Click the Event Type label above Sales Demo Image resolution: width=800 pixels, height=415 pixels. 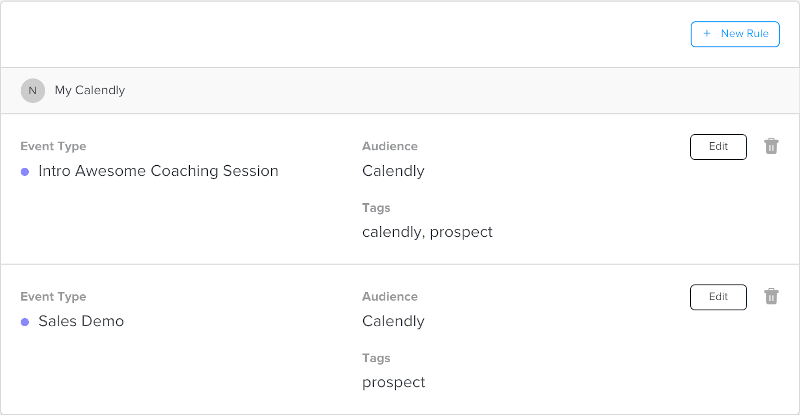pyautogui.click(x=53, y=297)
